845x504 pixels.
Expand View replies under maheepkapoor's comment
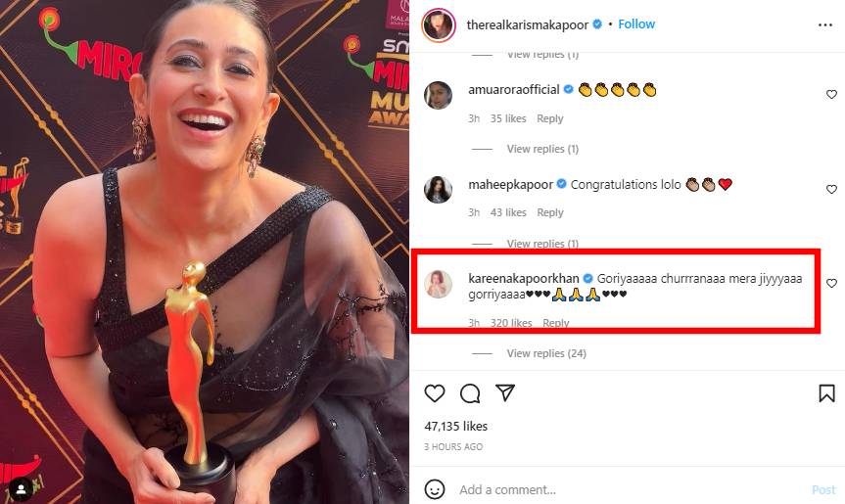[x=542, y=244]
